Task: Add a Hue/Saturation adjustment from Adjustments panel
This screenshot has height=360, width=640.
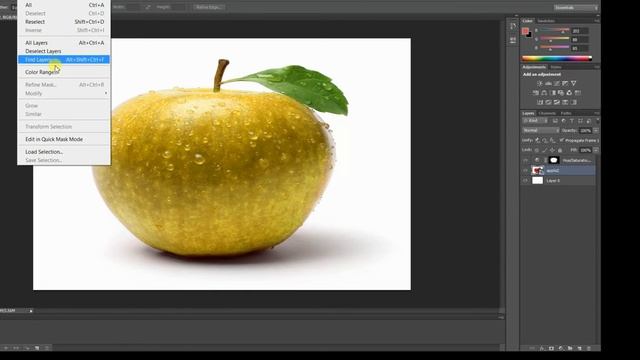Action: [536, 93]
